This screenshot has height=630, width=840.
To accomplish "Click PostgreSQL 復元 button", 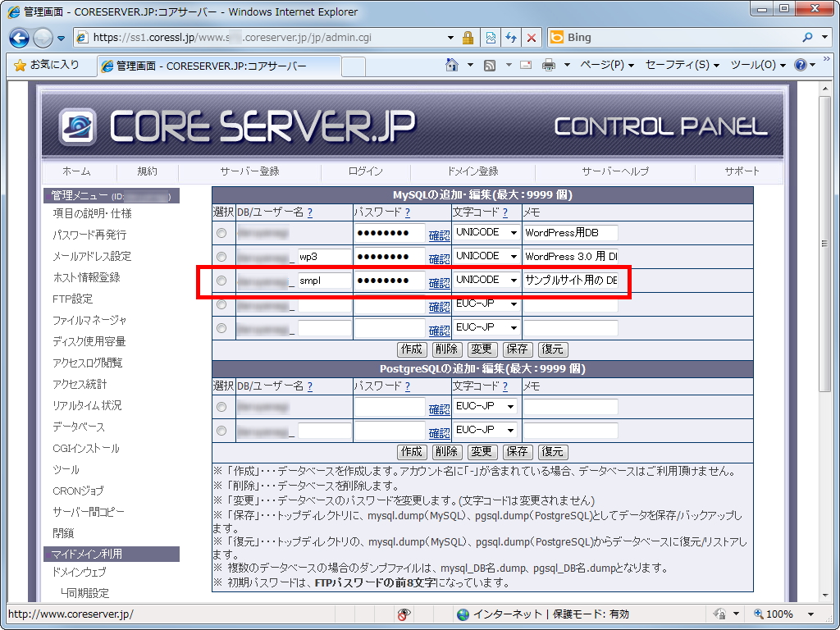I will click(552, 452).
